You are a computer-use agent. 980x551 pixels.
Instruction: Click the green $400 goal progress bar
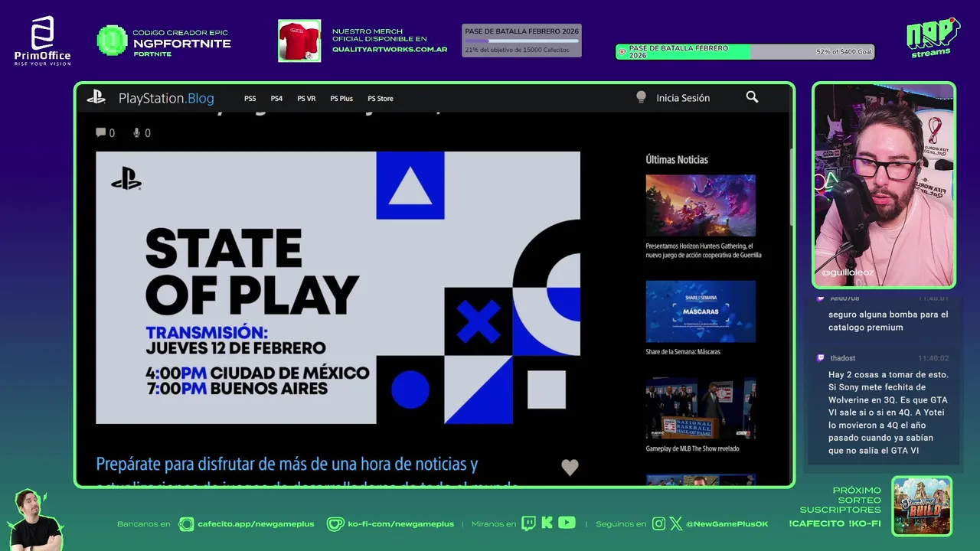[745, 52]
